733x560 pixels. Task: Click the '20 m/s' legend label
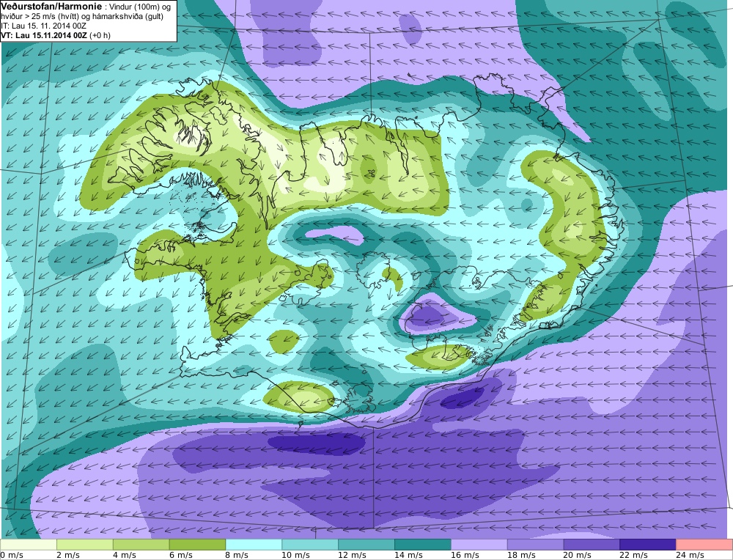[x=578, y=555]
